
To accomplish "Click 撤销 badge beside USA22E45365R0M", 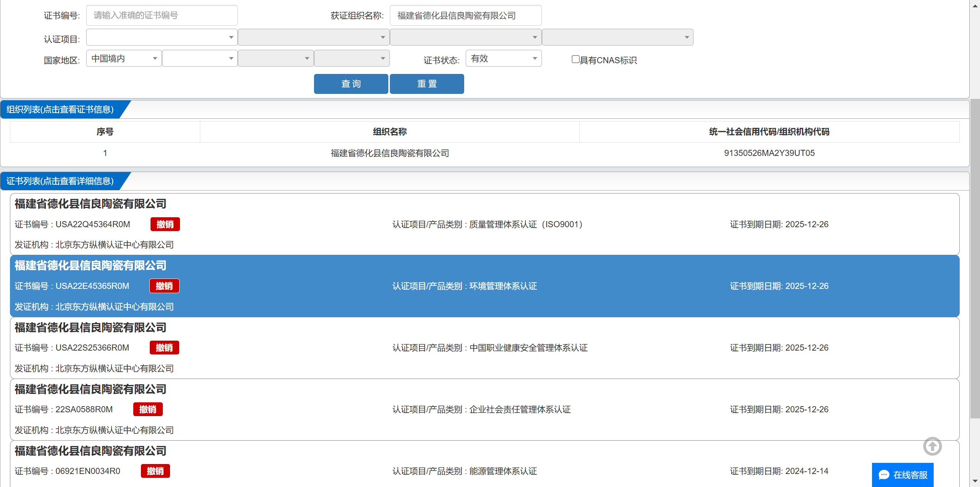I will (164, 286).
